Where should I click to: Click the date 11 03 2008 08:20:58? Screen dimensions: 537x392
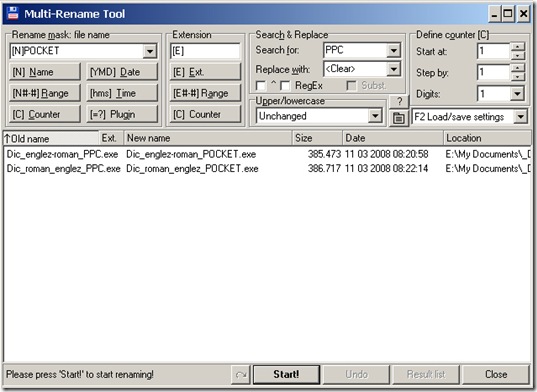click(x=386, y=154)
